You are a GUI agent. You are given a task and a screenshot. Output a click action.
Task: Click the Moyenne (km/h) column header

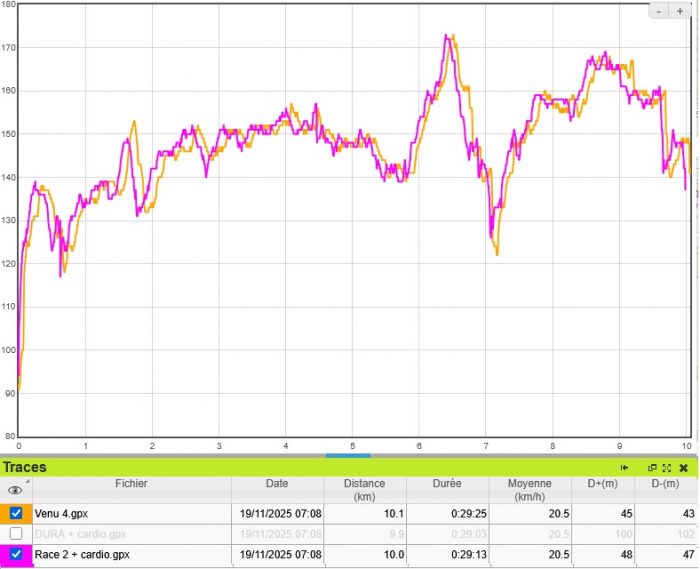click(x=530, y=490)
